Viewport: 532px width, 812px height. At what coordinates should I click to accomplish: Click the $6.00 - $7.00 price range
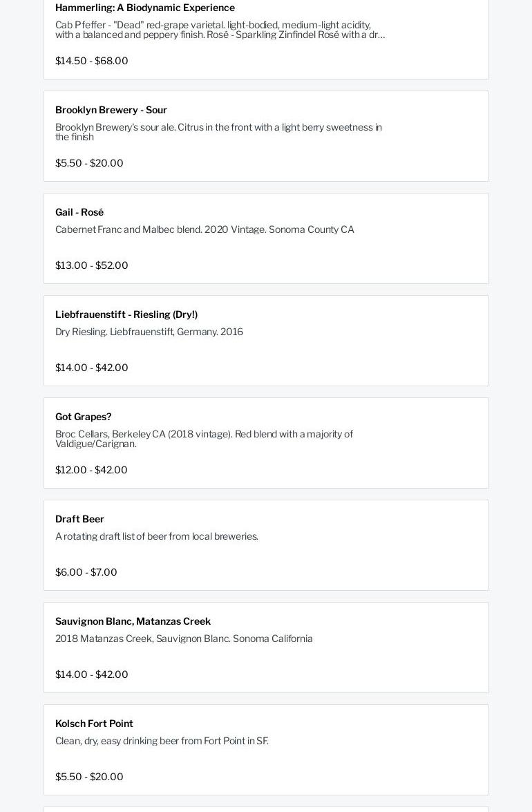pos(86,572)
